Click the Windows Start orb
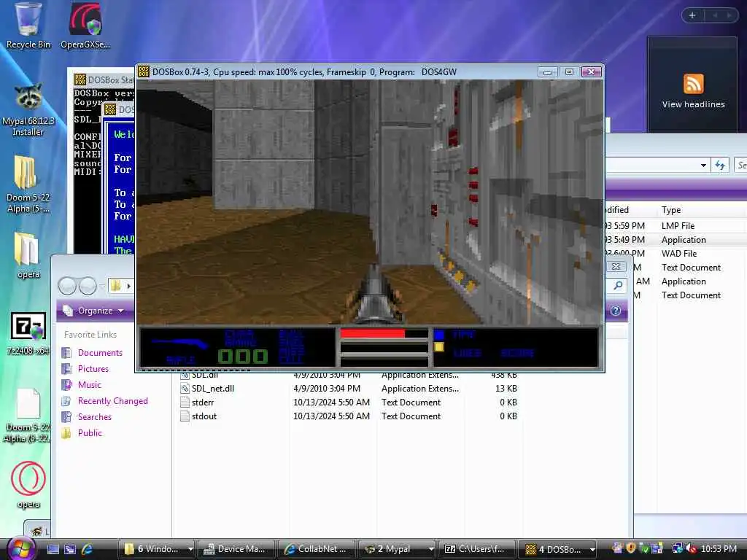 pos(20,548)
